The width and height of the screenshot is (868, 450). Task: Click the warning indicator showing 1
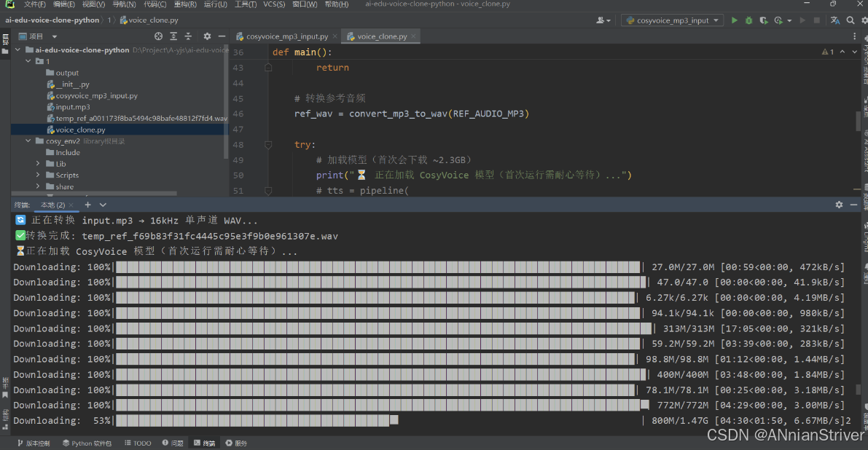828,52
